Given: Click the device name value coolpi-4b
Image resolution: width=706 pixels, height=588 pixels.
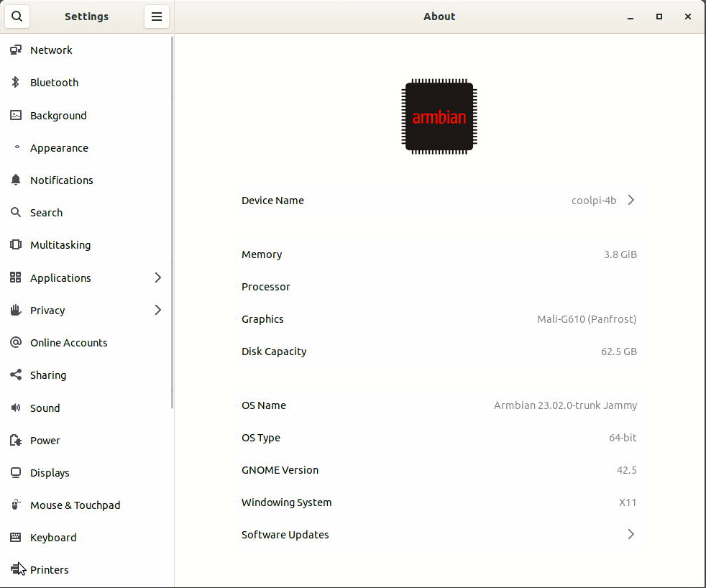Looking at the screenshot, I should point(593,201).
